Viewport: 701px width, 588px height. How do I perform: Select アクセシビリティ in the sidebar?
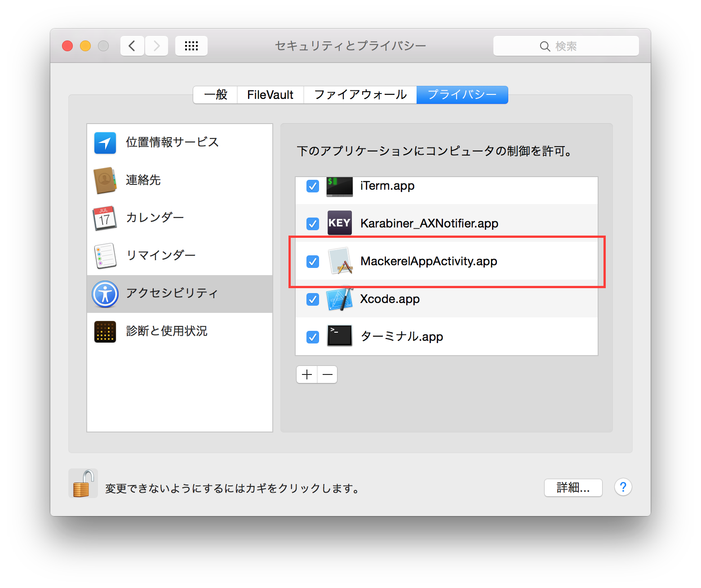pyautogui.click(x=180, y=294)
